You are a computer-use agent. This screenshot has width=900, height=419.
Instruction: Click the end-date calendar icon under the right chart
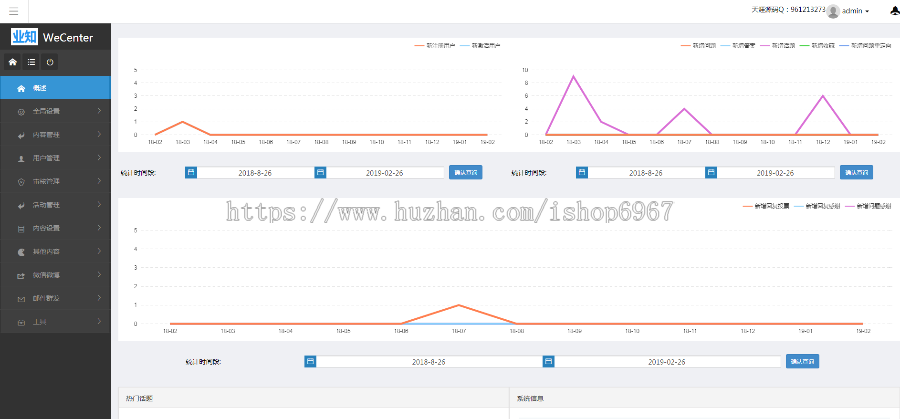tap(711, 172)
